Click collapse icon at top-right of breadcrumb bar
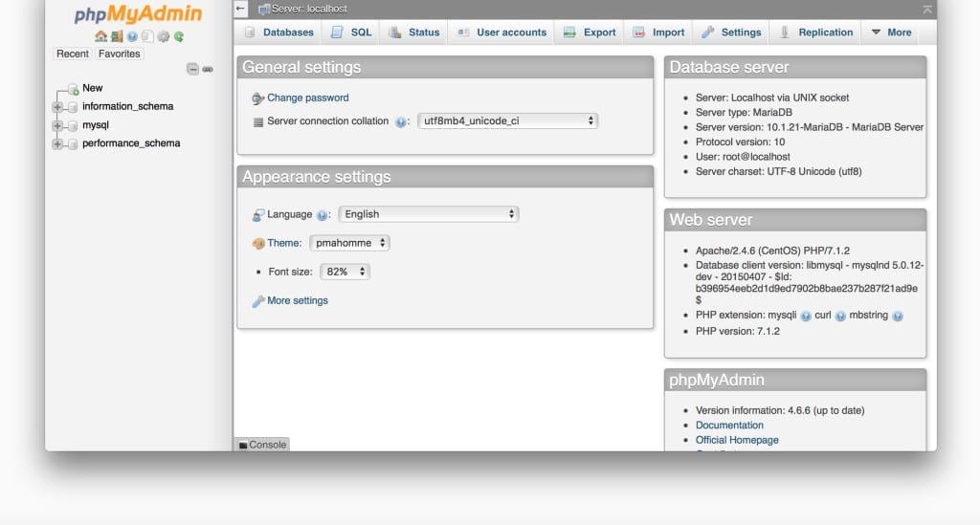980x525 pixels. [927, 9]
